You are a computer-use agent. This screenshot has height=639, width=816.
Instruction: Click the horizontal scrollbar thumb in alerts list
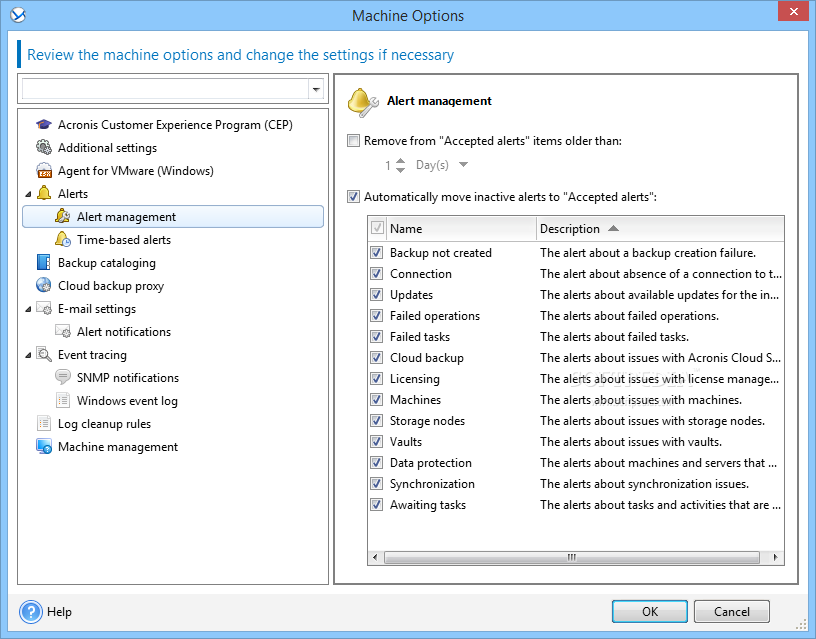coord(571,557)
